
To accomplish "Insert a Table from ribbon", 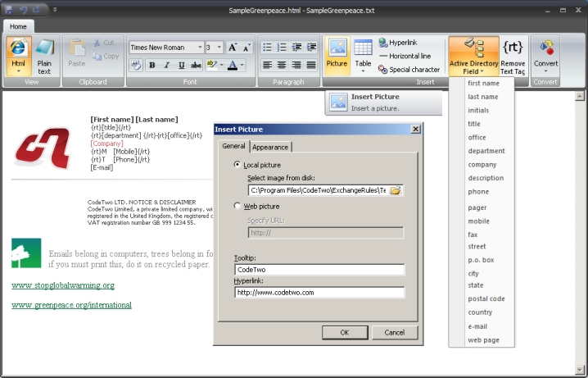I will (x=363, y=54).
